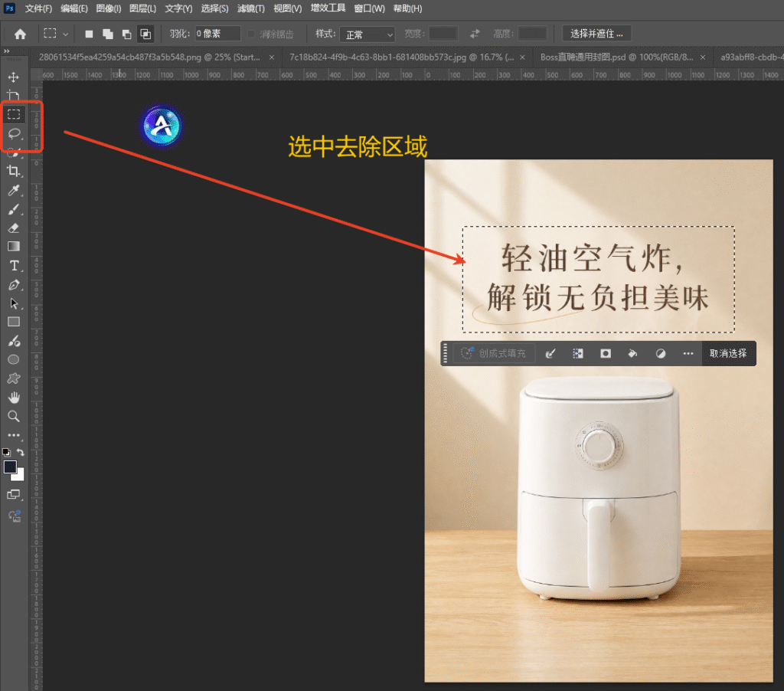This screenshot has height=691, width=784.
Task: Select the Ellipse shape tool
Action: 14,360
